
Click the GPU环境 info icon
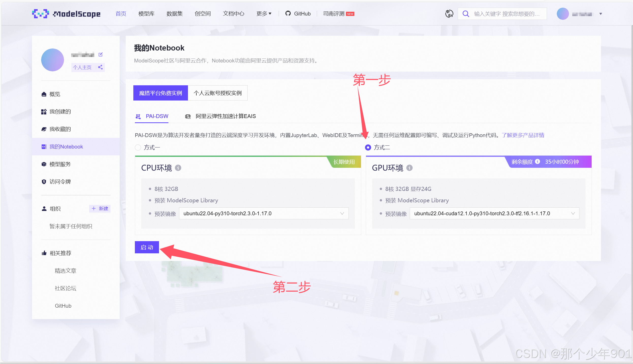(409, 168)
